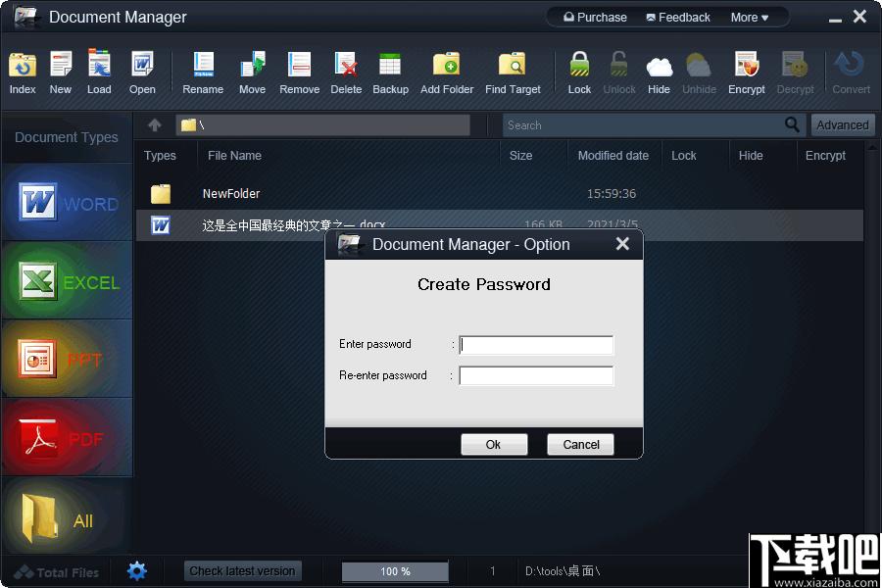Cancel the Create Password dialog

(580, 445)
